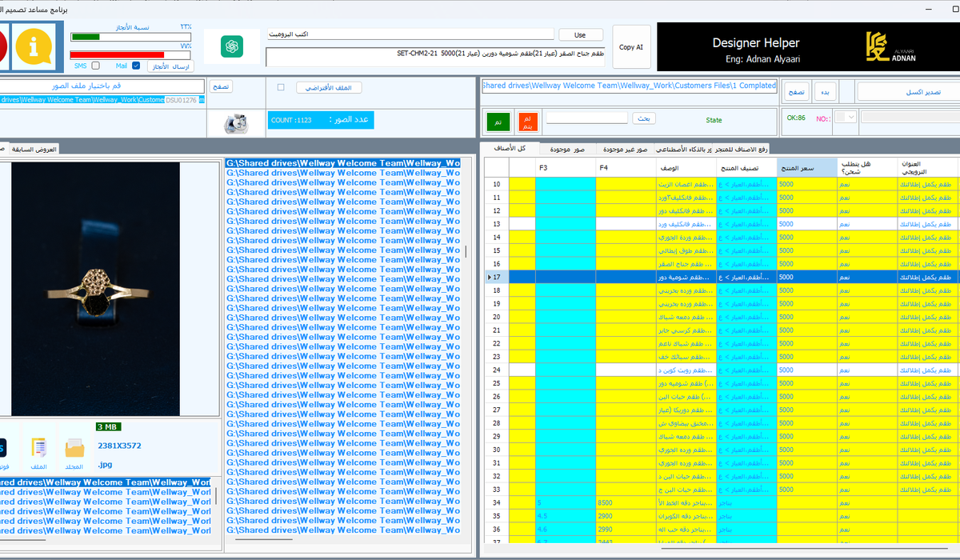Image resolution: width=960 pixels, height=560 pixels.
Task: Click F4 cell value 2990
Action: point(626,529)
